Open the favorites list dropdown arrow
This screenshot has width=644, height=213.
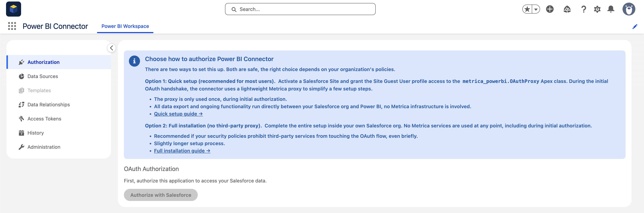coord(536,9)
